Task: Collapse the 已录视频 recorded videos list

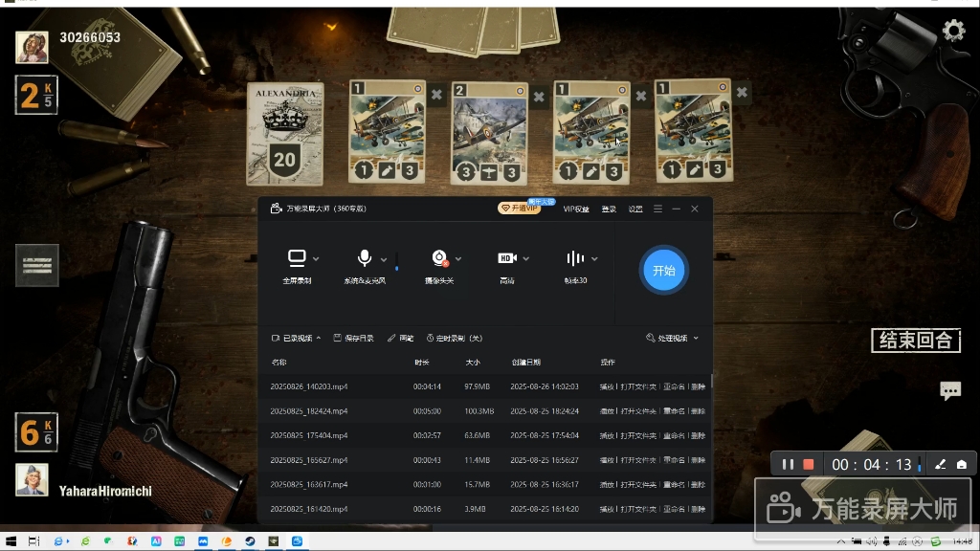Action: 297,338
